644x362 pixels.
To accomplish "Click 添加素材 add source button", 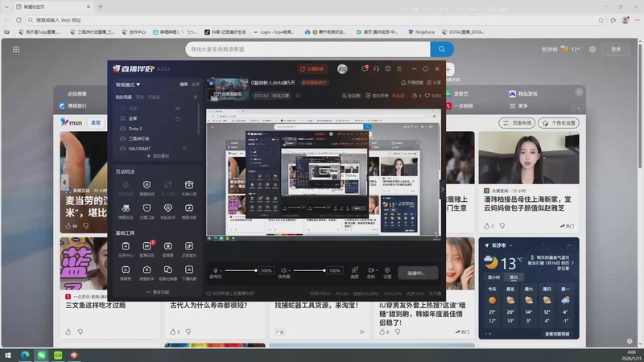I will [x=157, y=156].
